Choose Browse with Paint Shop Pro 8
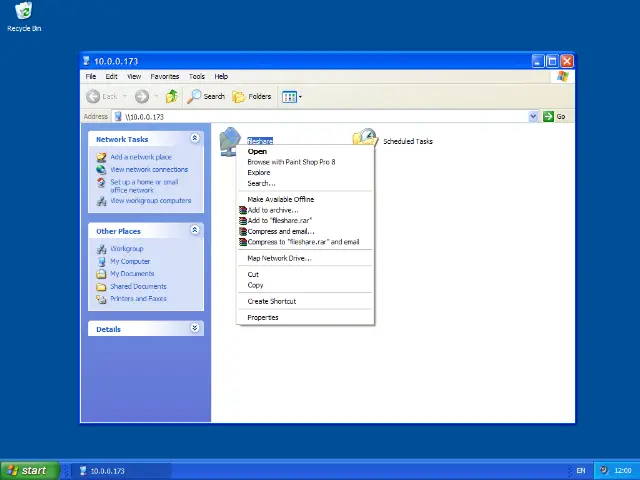The width and height of the screenshot is (640, 480). tap(305, 162)
